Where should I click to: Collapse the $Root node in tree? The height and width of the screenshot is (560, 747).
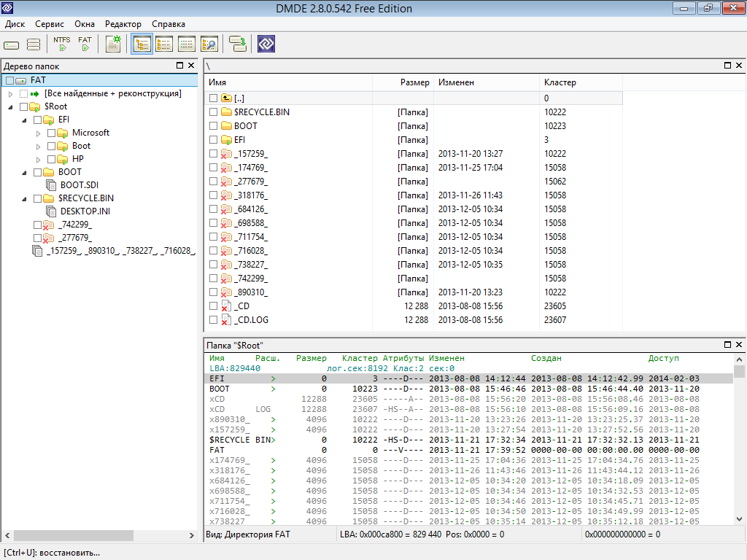tap(11, 107)
